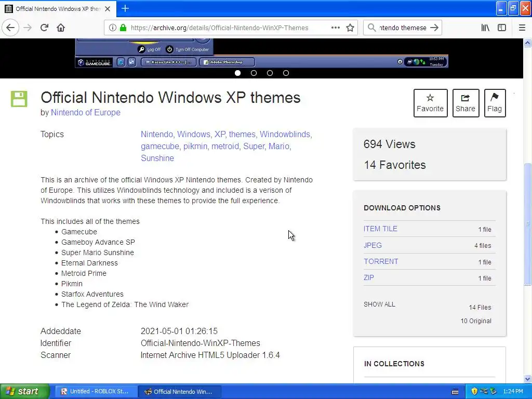Open a new tab with plus button
The height and width of the screenshot is (399, 532).
pos(125,8)
